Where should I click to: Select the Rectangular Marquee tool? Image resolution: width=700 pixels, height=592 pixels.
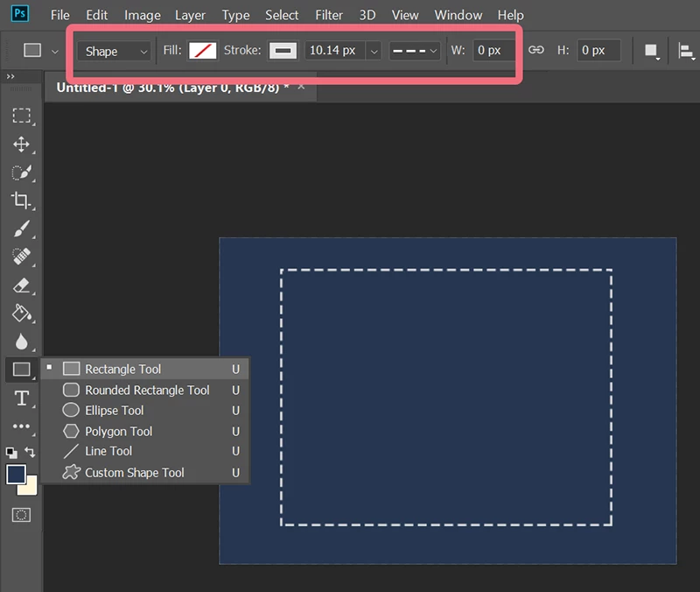tap(21, 116)
